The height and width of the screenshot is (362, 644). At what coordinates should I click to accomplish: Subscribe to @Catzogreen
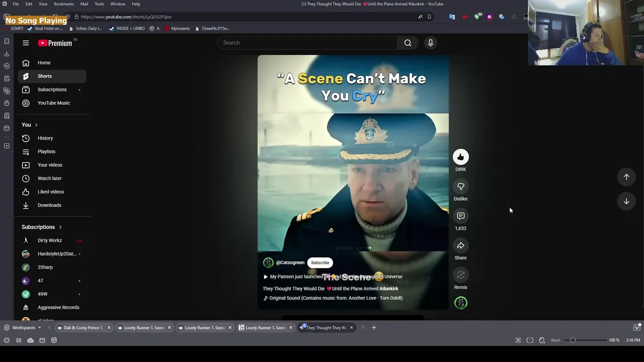pos(320,262)
